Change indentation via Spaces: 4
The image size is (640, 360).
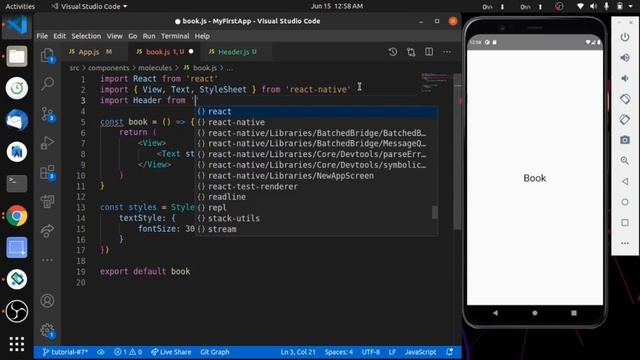point(339,352)
